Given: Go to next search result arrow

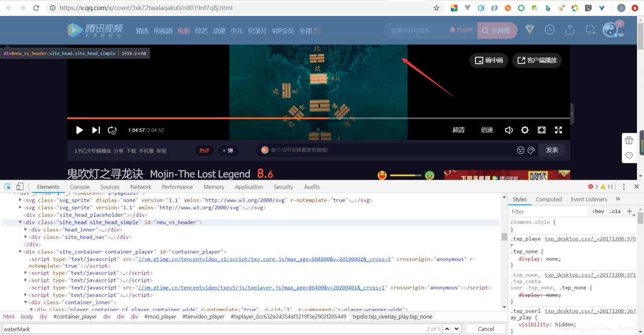Looking at the screenshot, I should [x=456, y=329].
